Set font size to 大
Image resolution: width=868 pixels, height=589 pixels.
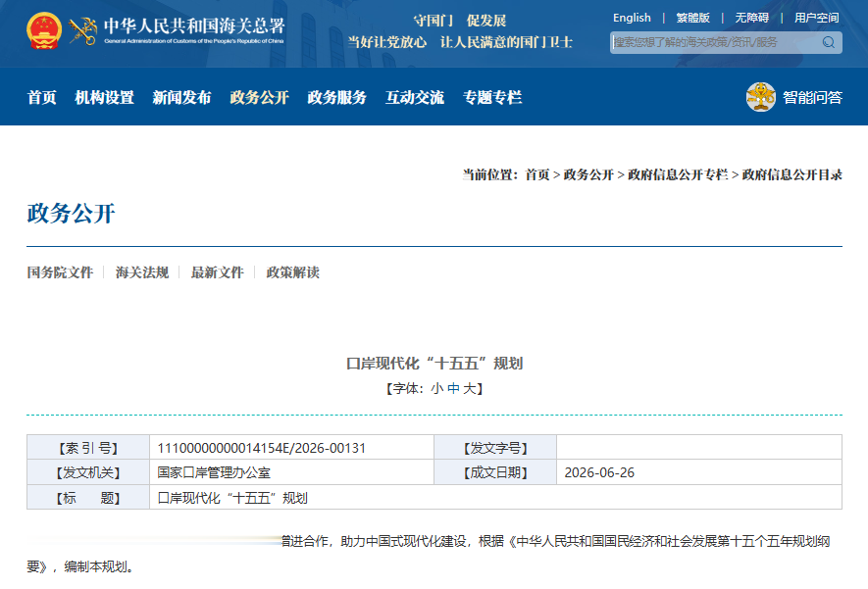pos(470,389)
